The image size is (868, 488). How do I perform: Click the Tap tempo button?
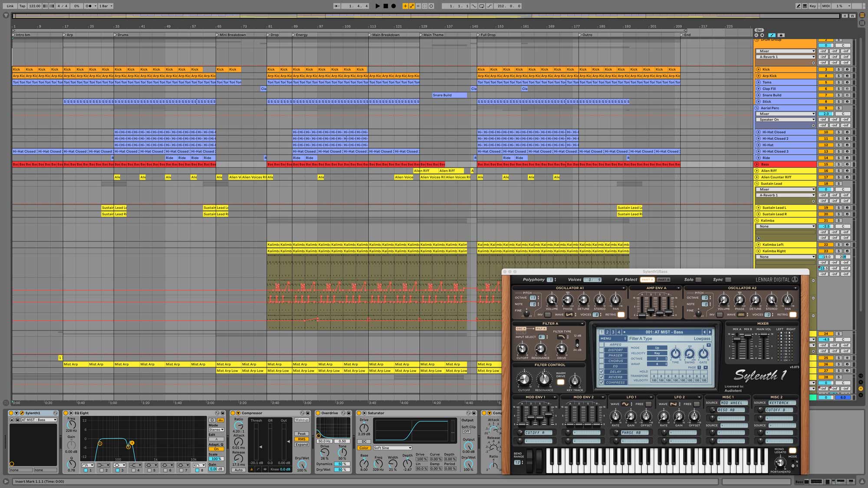pyautogui.click(x=22, y=6)
